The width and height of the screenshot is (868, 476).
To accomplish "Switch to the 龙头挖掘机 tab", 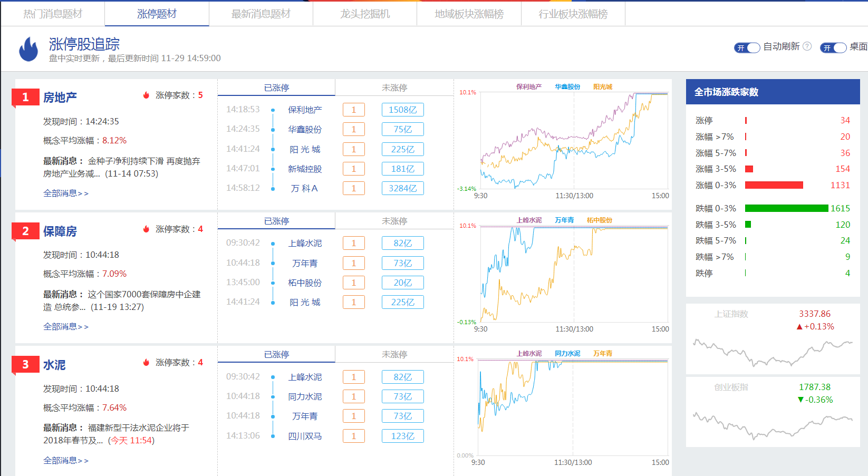I will coord(365,14).
